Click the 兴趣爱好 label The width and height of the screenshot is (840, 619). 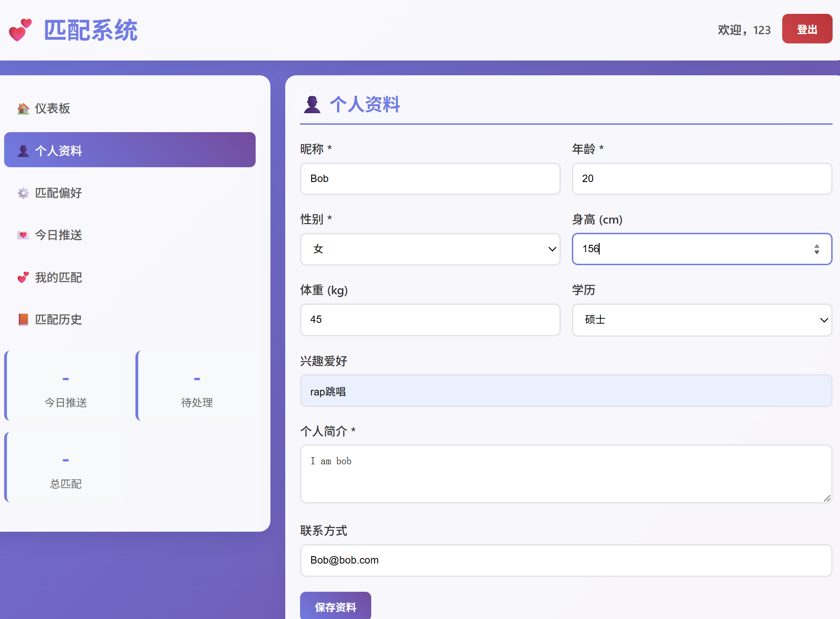[x=324, y=361]
